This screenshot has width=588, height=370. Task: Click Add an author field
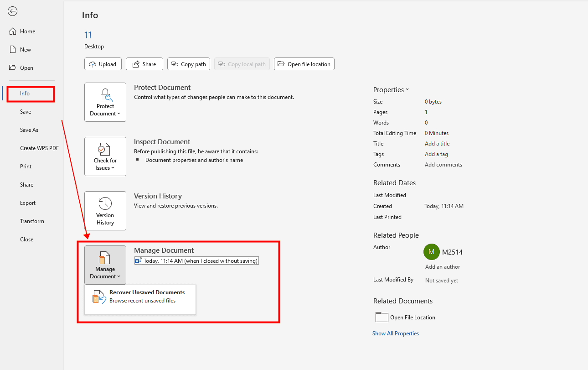pos(442,267)
